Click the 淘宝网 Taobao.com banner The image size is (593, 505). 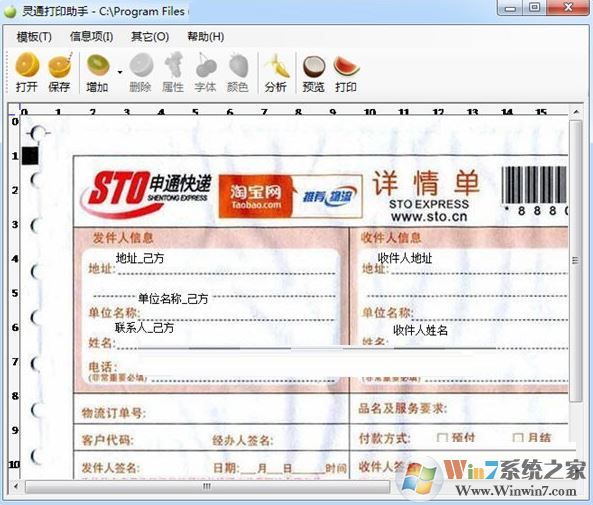[x=290, y=196]
